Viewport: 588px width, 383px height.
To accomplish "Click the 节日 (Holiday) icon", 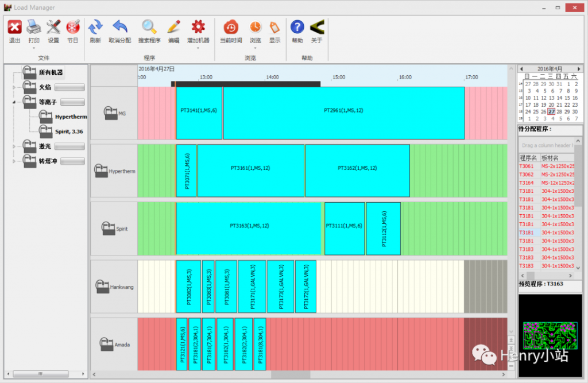I will click(x=73, y=27).
